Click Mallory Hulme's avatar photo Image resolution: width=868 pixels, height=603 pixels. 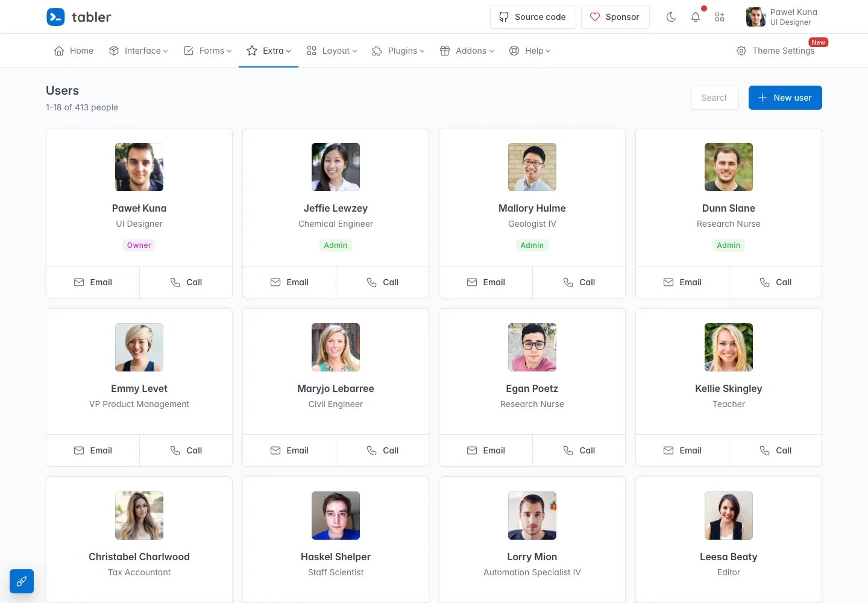point(532,167)
